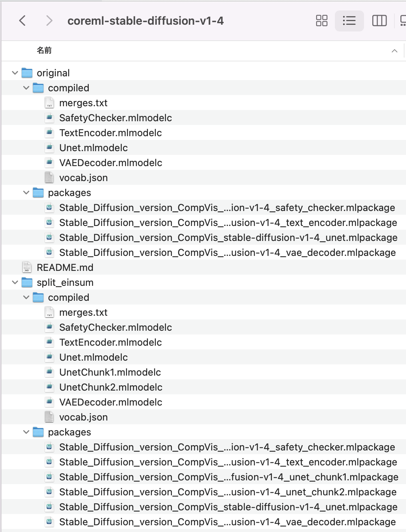Select unet_chunk2.mlpackage file icon
Image resolution: width=406 pixels, height=532 pixels.
pyautogui.click(x=49, y=492)
